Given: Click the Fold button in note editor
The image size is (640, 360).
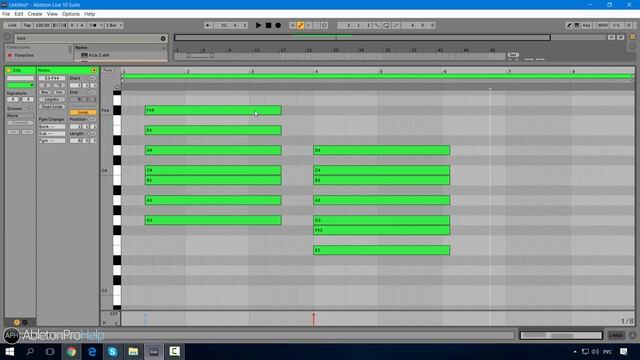Looking at the screenshot, I should [107, 70].
